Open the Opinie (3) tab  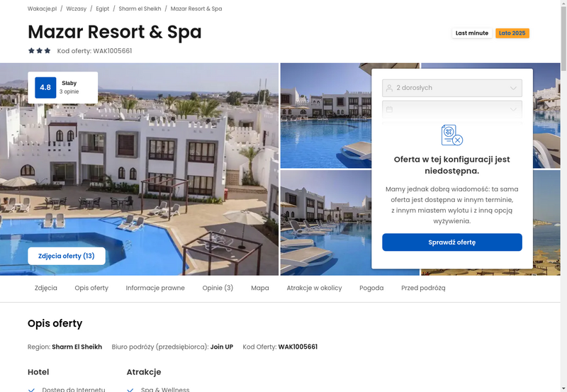coord(218,288)
